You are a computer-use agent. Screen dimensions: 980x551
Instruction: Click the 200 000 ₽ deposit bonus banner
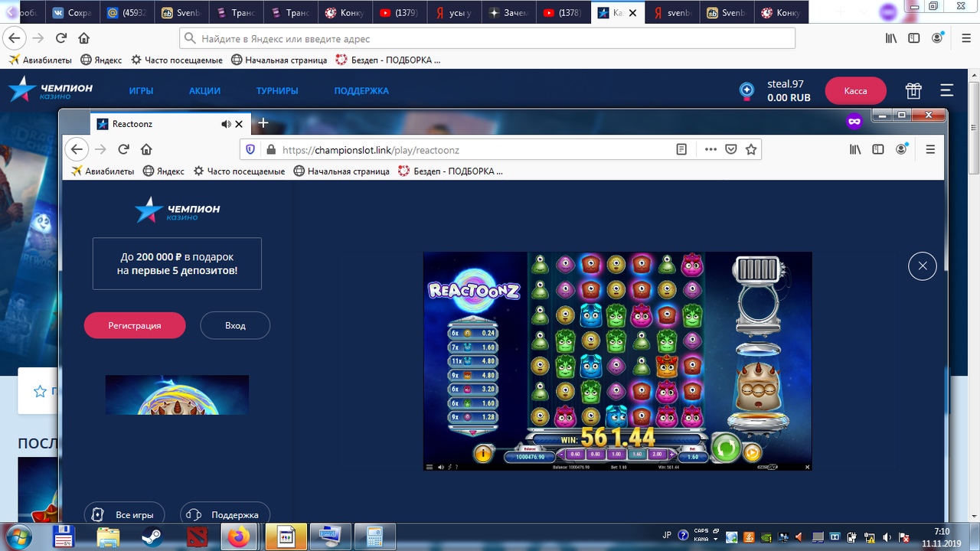tap(177, 263)
